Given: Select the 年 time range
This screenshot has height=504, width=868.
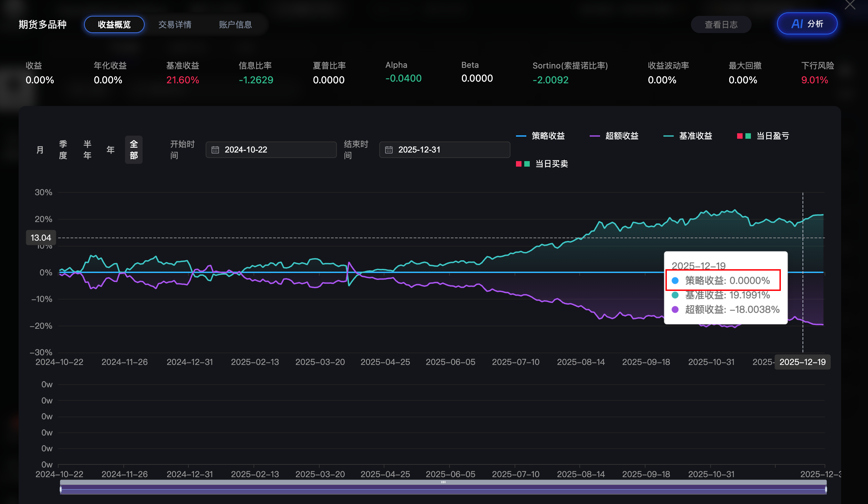Looking at the screenshot, I should point(111,150).
